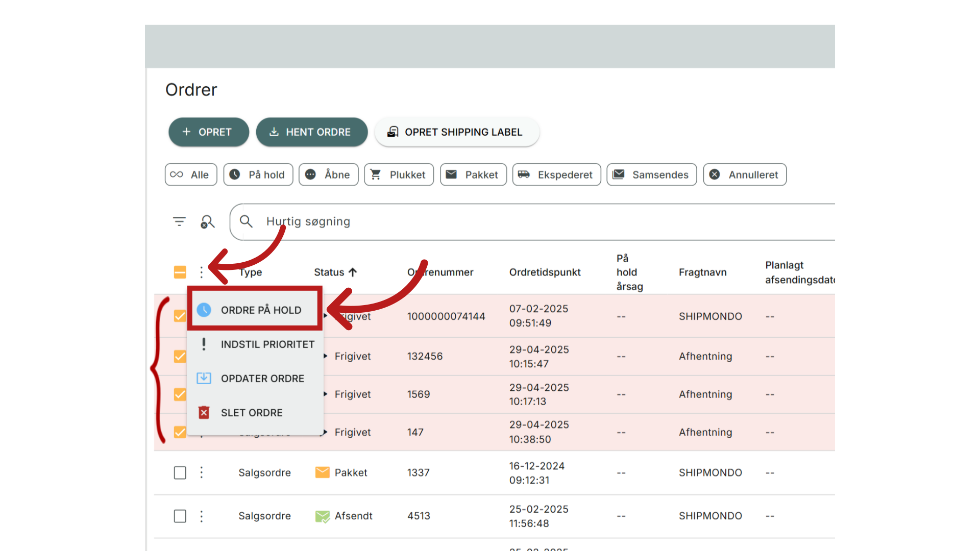Click the Frigivet status in row 147

coord(352,432)
